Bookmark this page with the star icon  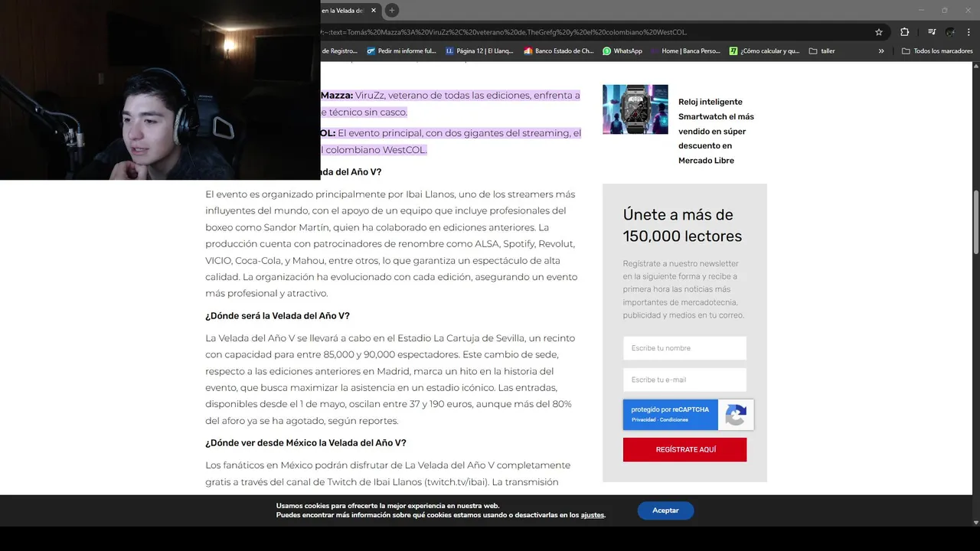click(x=879, y=32)
